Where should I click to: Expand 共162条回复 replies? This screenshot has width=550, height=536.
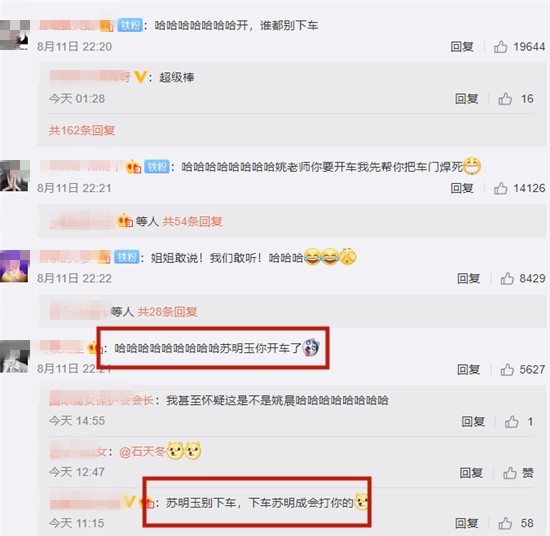pyautogui.click(x=82, y=130)
